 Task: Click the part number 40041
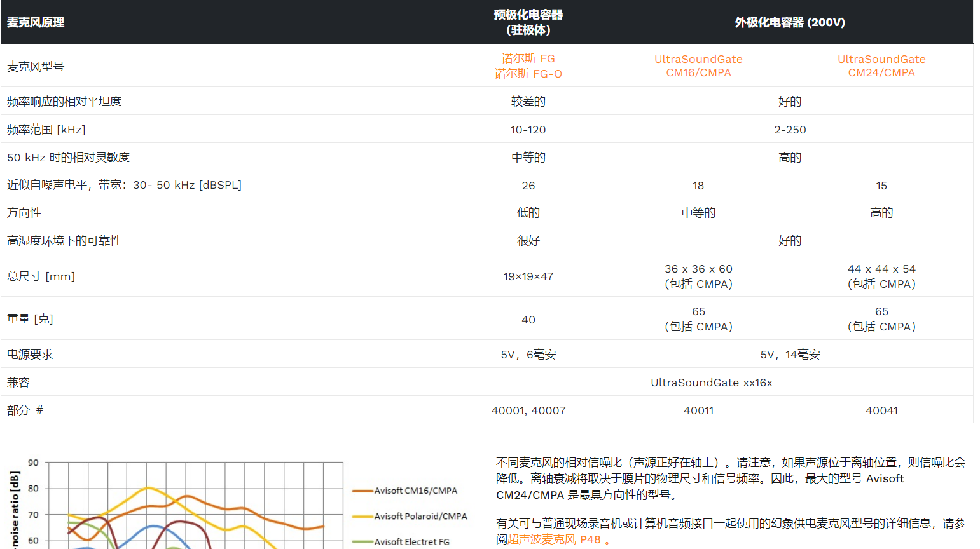pos(881,410)
